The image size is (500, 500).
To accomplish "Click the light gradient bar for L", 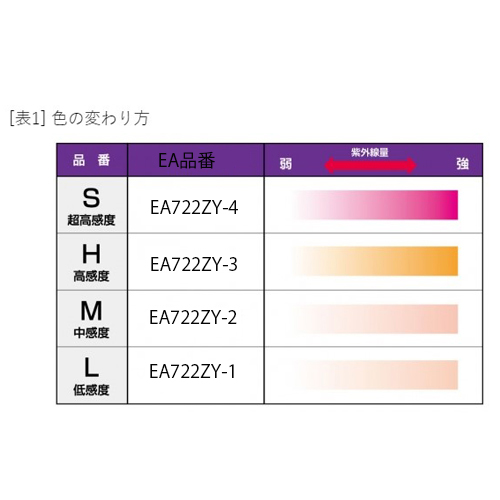I will (x=375, y=375).
